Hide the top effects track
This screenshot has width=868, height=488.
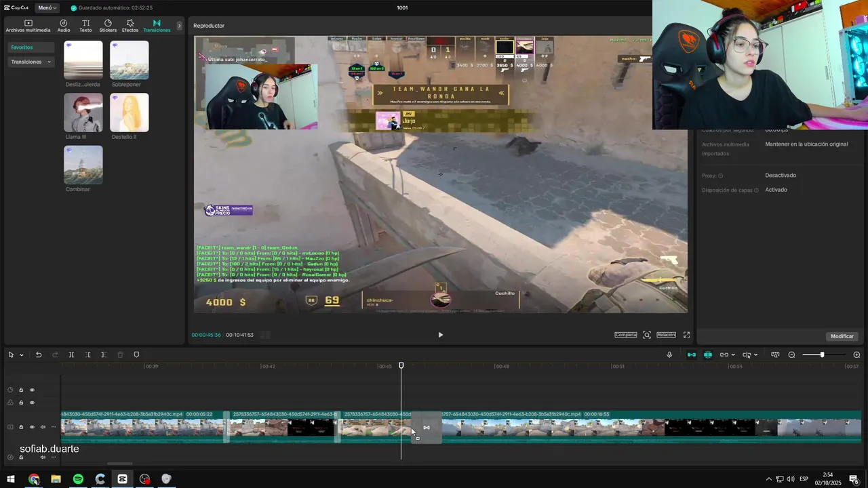coord(32,390)
